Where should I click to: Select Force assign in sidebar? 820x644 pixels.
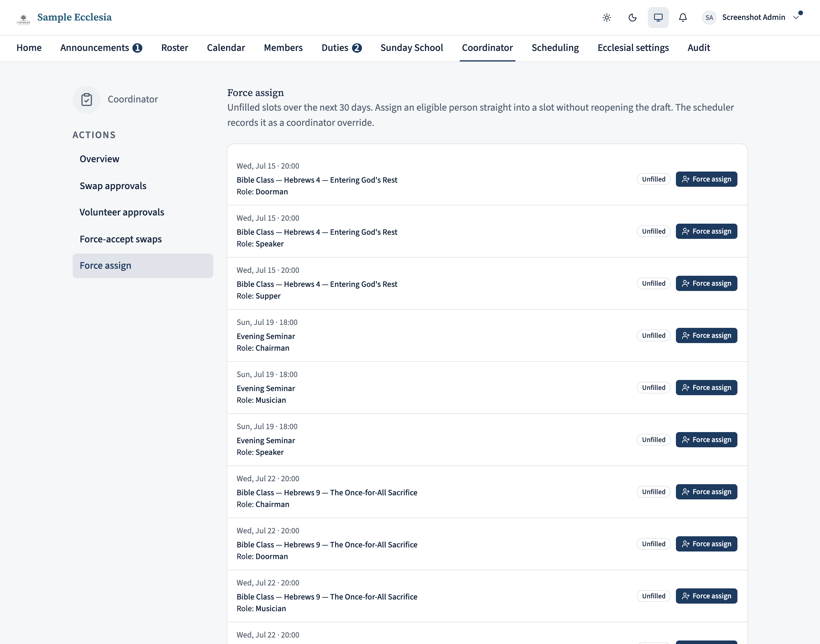point(143,266)
